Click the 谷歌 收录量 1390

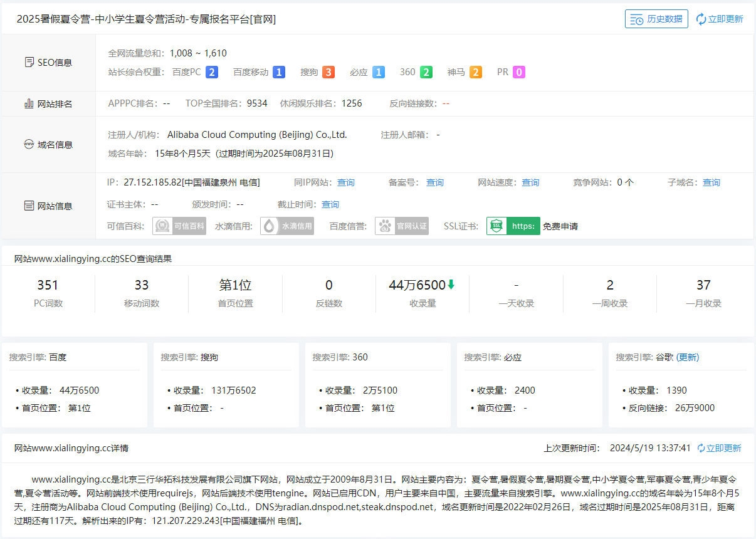coord(676,390)
